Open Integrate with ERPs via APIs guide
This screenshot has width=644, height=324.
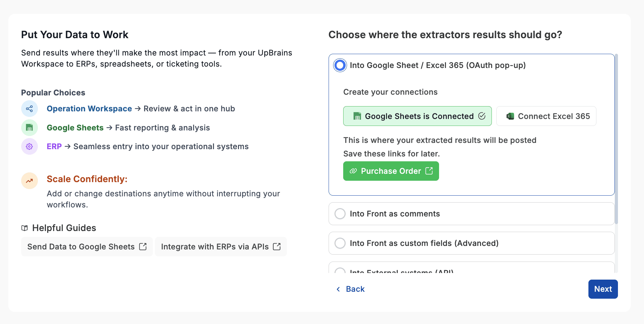click(221, 247)
